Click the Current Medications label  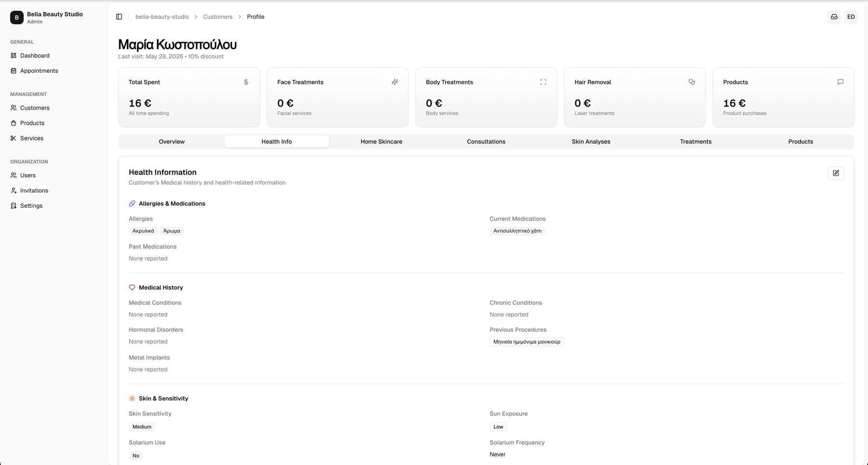pyautogui.click(x=517, y=219)
